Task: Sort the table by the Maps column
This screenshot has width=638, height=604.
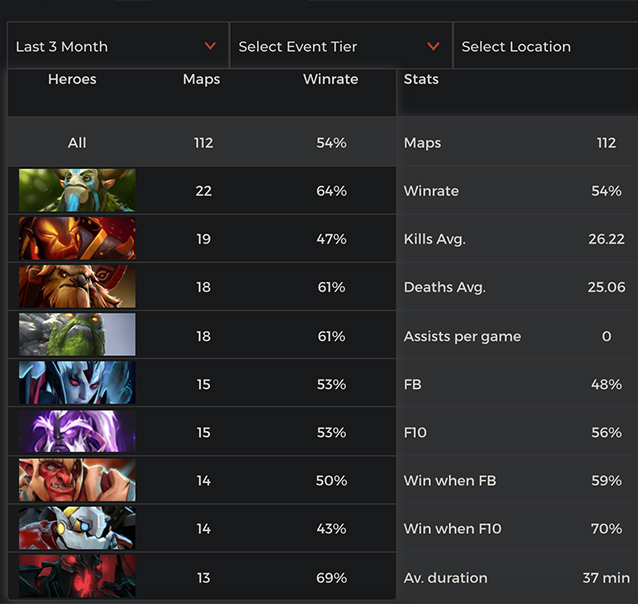Action: [x=202, y=79]
